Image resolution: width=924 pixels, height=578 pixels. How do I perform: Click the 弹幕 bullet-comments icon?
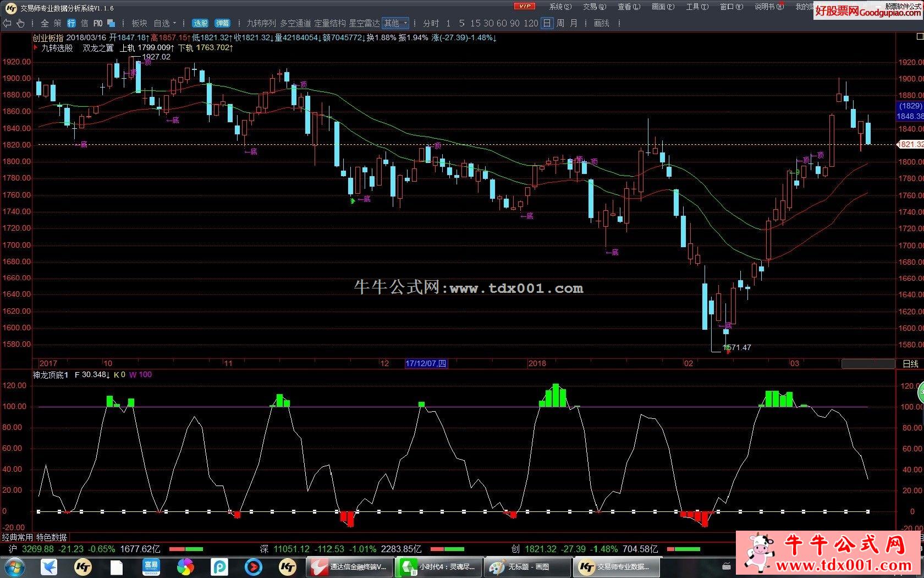(x=222, y=23)
